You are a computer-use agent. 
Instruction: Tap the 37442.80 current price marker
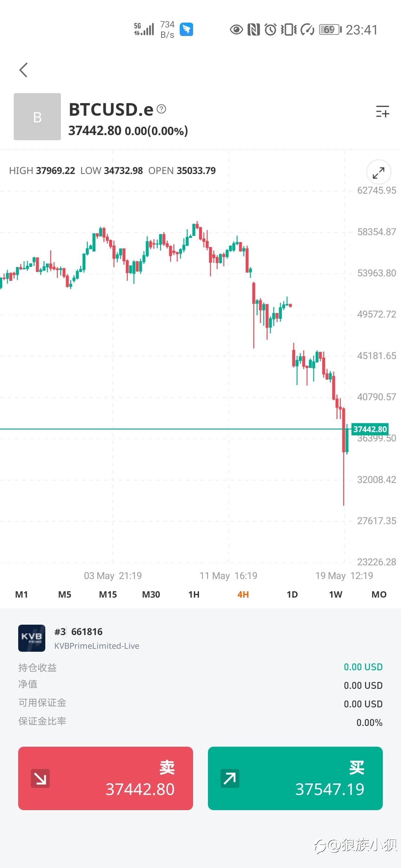[370, 429]
